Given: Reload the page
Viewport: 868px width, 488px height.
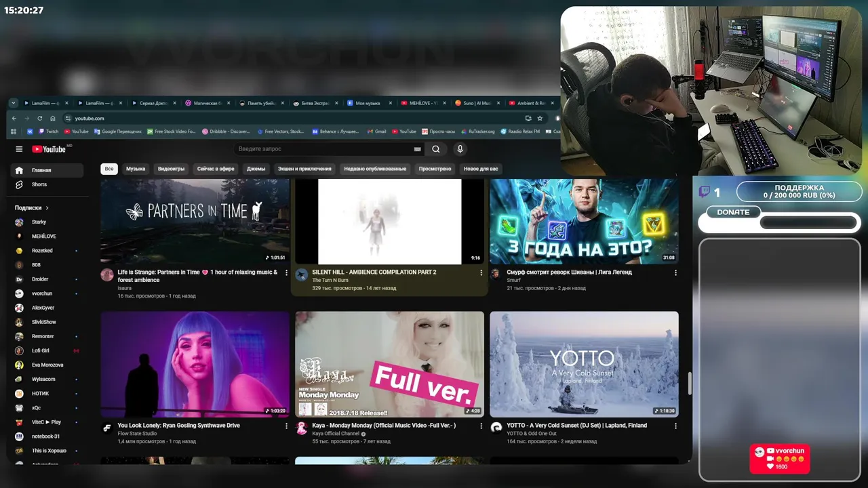Looking at the screenshot, I should pyautogui.click(x=40, y=118).
